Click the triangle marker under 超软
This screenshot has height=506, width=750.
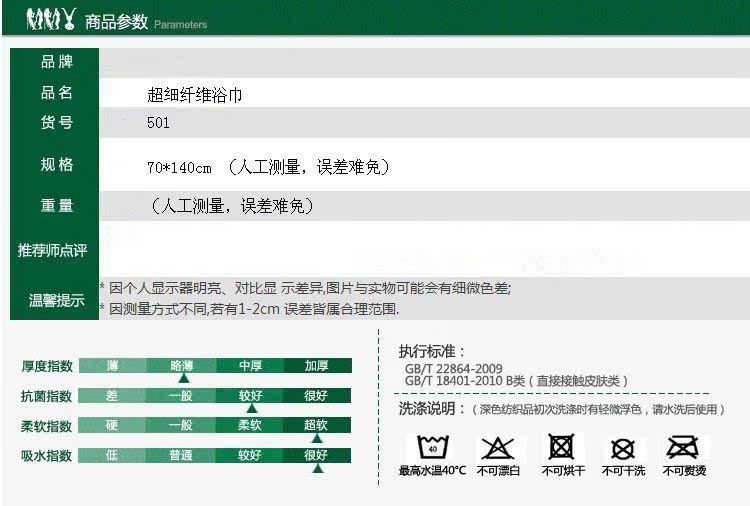click(317, 438)
